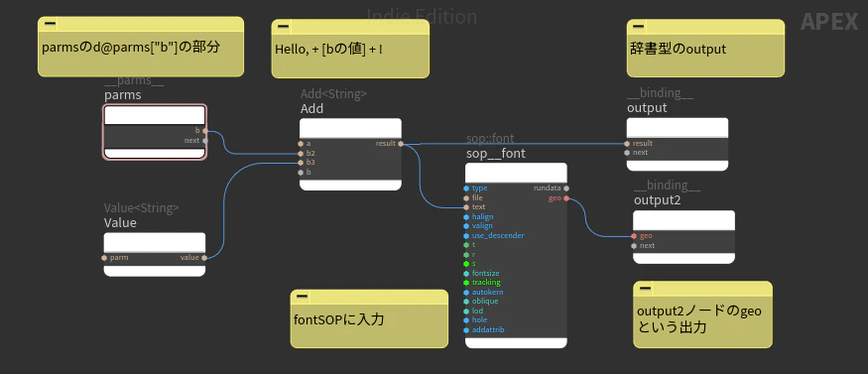
Task: Collapse the fontSOPに入力 sticky note
Action: [x=303, y=297]
